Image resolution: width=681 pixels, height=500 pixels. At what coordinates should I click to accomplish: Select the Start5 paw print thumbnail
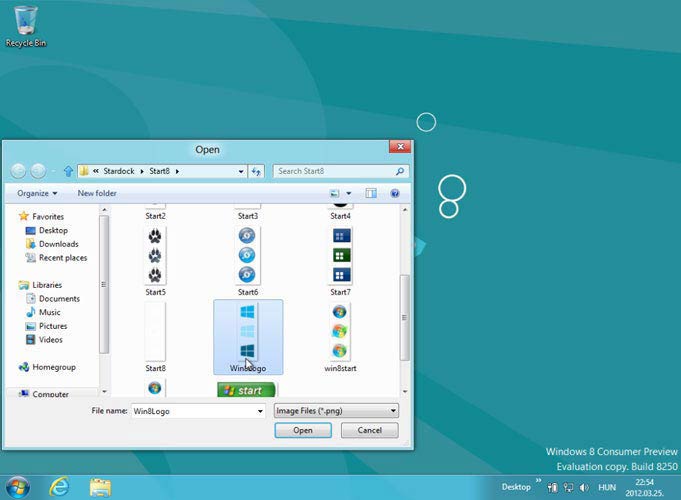(x=156, y=256)
